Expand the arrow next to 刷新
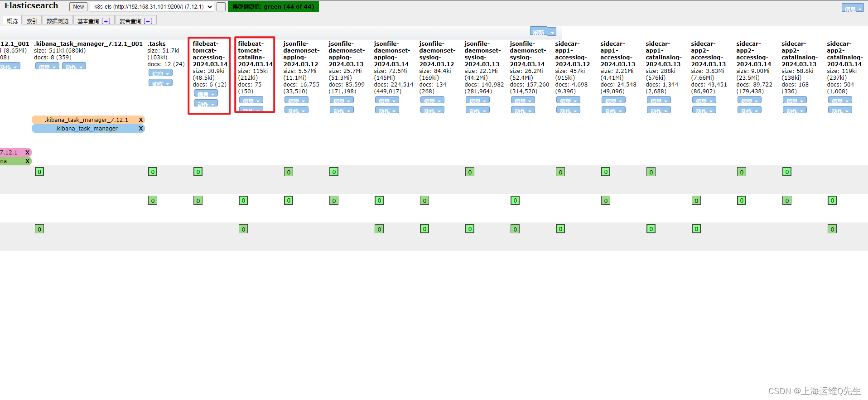The height and width of the screenshot is (400, 868). [x=552, y=32]
